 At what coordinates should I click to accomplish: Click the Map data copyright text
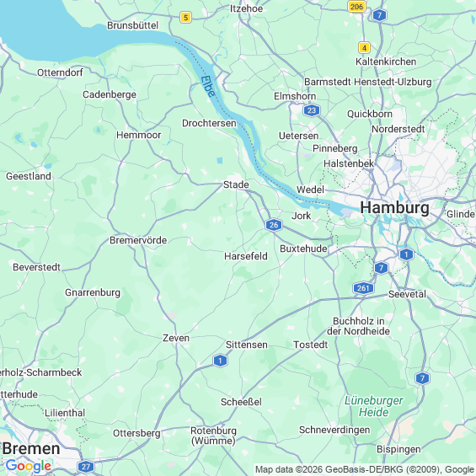tap(365, 469)
